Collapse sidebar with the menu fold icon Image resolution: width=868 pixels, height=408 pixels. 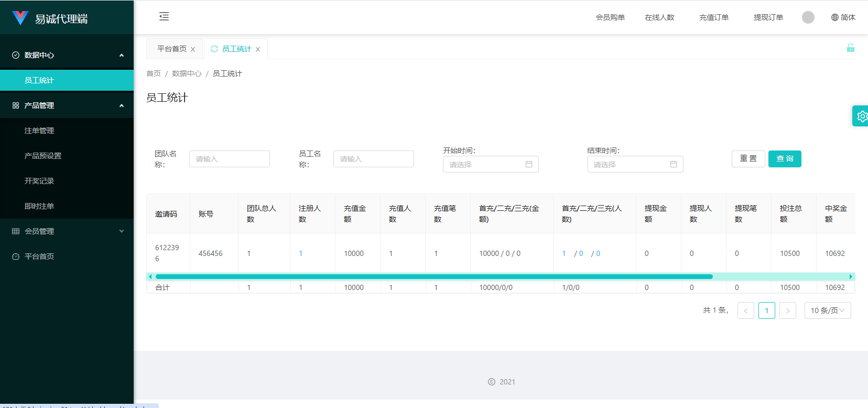click(164, 16)
